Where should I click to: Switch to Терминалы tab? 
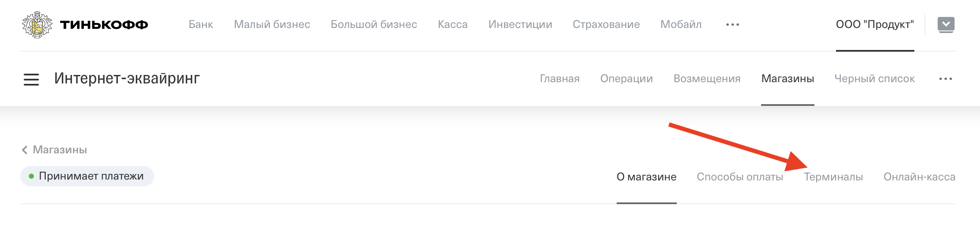pos(833,177)
